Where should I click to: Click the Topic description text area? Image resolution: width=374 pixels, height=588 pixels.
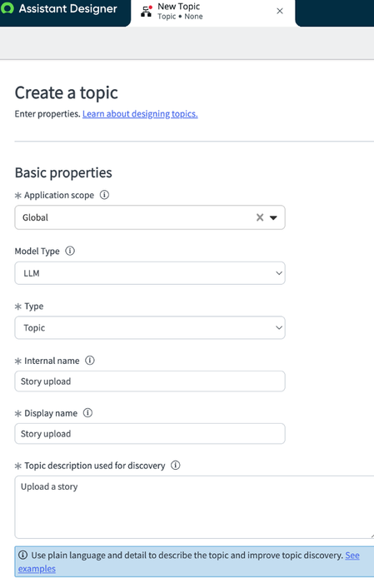click(194, 507)
